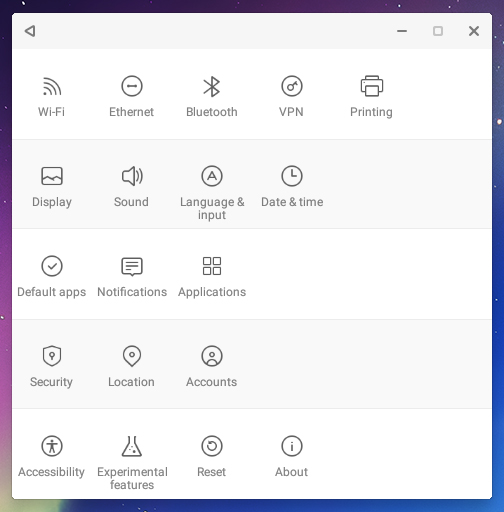
Task: Open the Notifications settings
Action: (132, 277)
